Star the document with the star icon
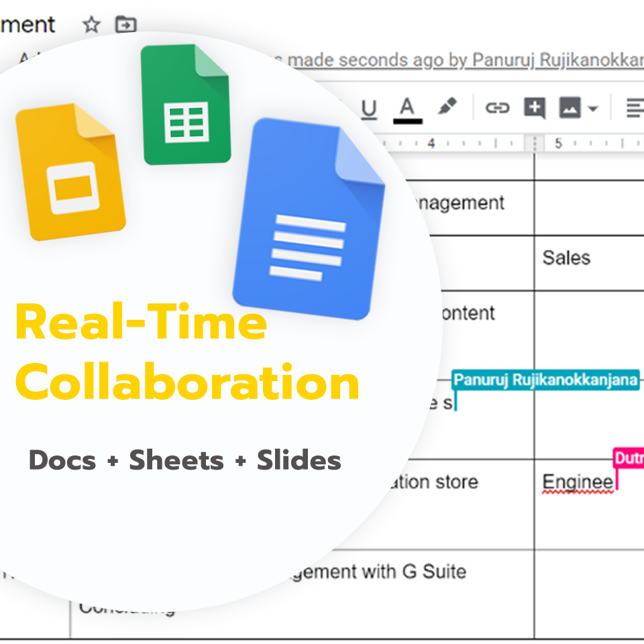The height and width of the screenshot is (644, 644). coord(91,25)
